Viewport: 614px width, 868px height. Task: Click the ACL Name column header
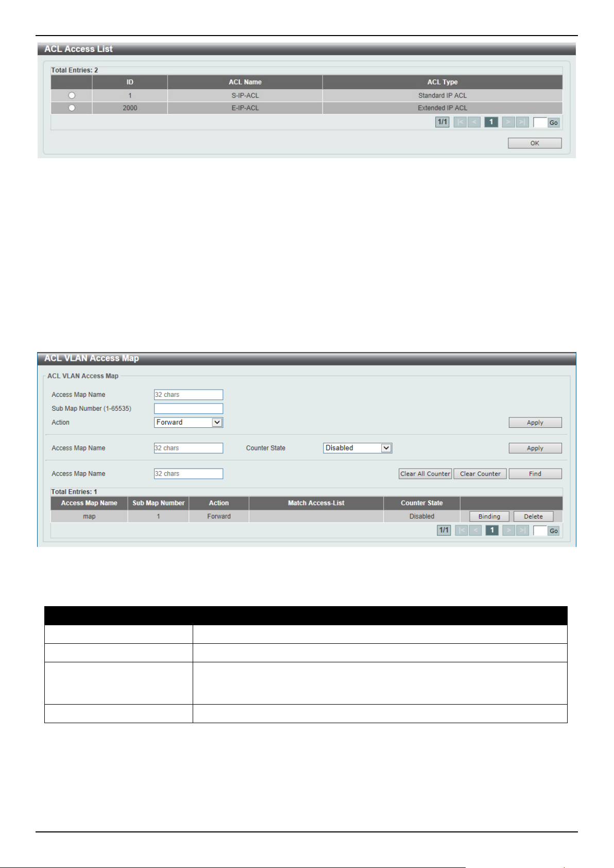coord(245,82)
